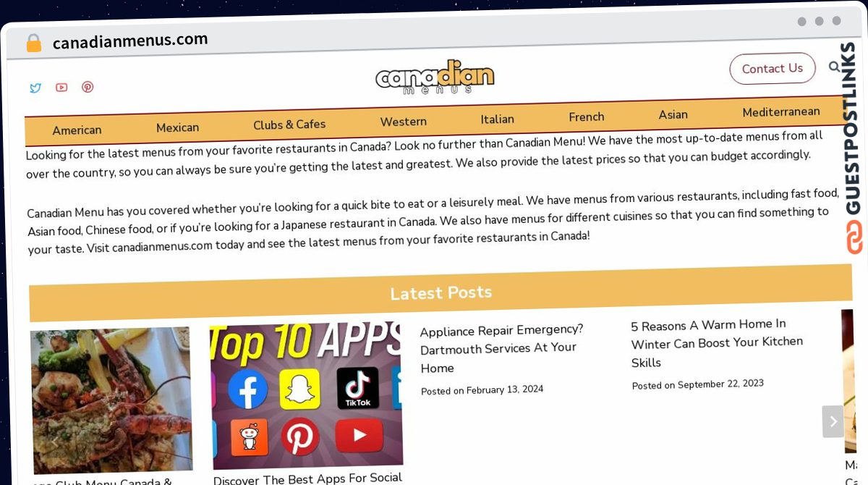Open the 5 Reasons A Warm Home post
Image resolution: width=868 pixels, height=485 pixels.
tap(717, 343)
